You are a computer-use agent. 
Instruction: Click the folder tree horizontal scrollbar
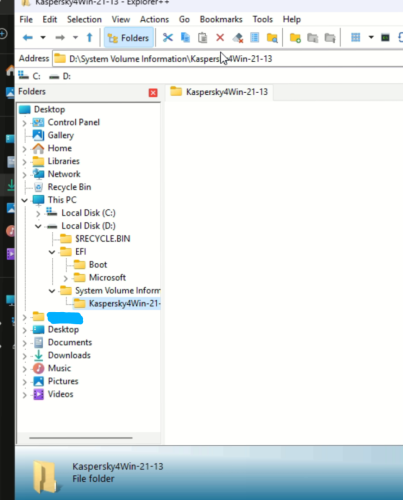pyautogui.click(x=81, y=438)
